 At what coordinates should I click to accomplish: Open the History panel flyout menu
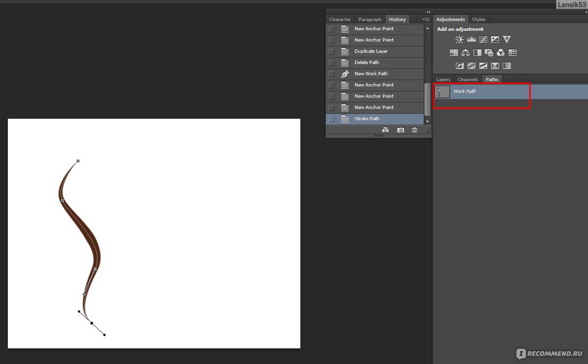(426, 20)
